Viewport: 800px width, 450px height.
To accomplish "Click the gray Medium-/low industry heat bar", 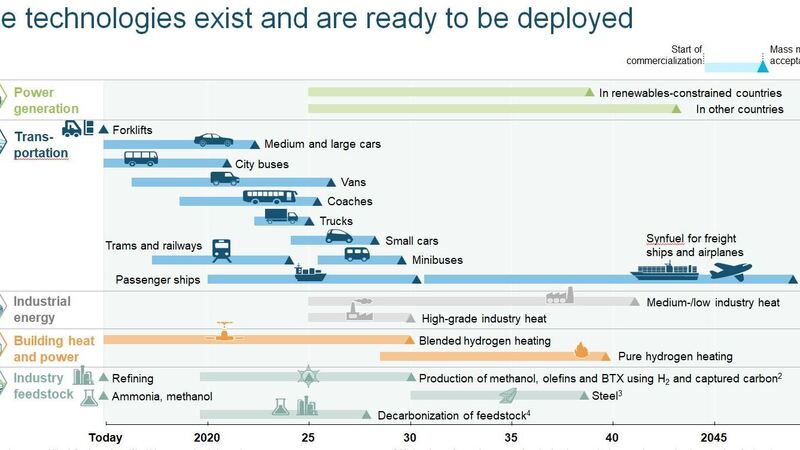I will coord(471,301).
